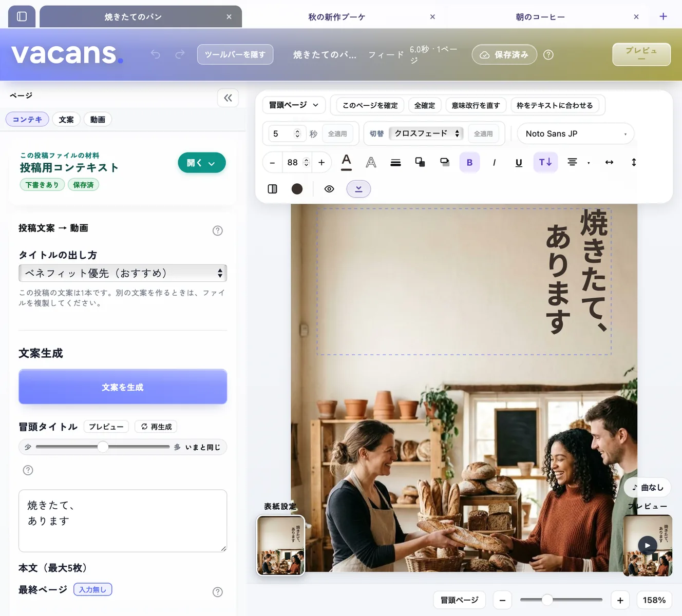This screenshot has height=616, width=682.
Task: Adjust horizontal letter spacing icon
Action: click(609, 162)
